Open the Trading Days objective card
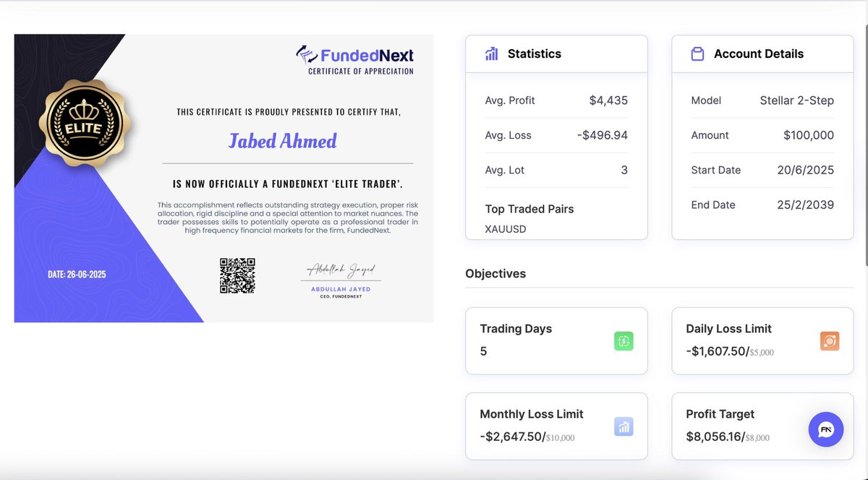Image resolution: width=868 pixels, height=480 pixels. [x=556, y=341]
